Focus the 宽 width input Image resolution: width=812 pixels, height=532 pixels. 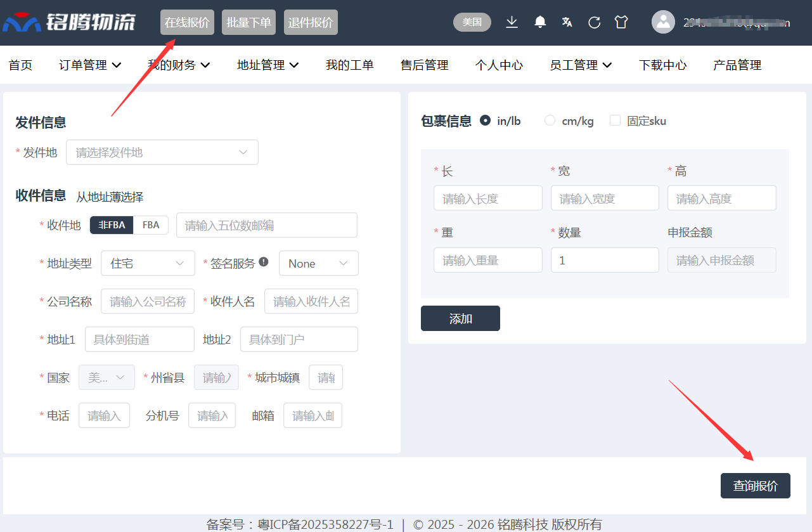[x=605, y=198]
